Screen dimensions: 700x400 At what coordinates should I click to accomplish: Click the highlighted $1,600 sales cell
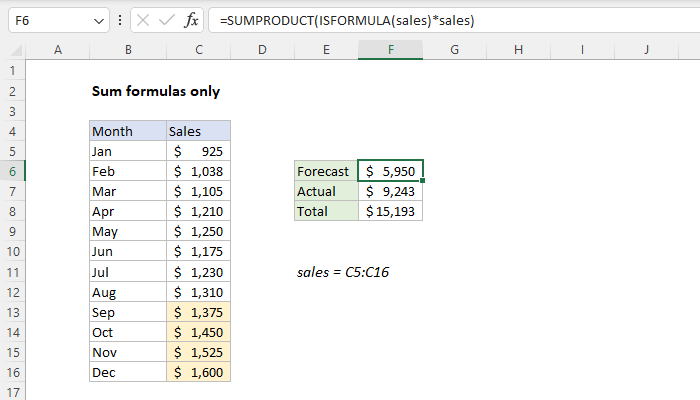click(x=199, y=372)
